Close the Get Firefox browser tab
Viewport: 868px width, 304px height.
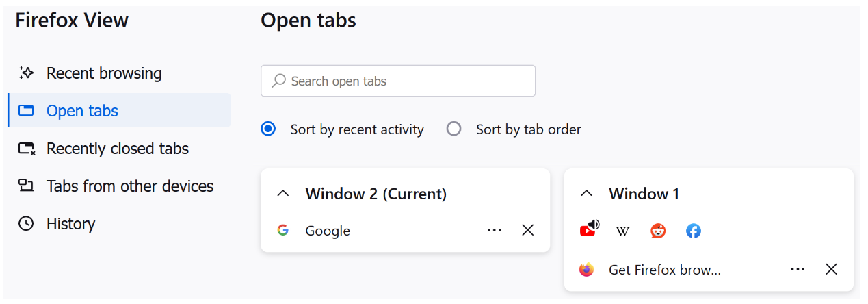(x=831, y=270)
